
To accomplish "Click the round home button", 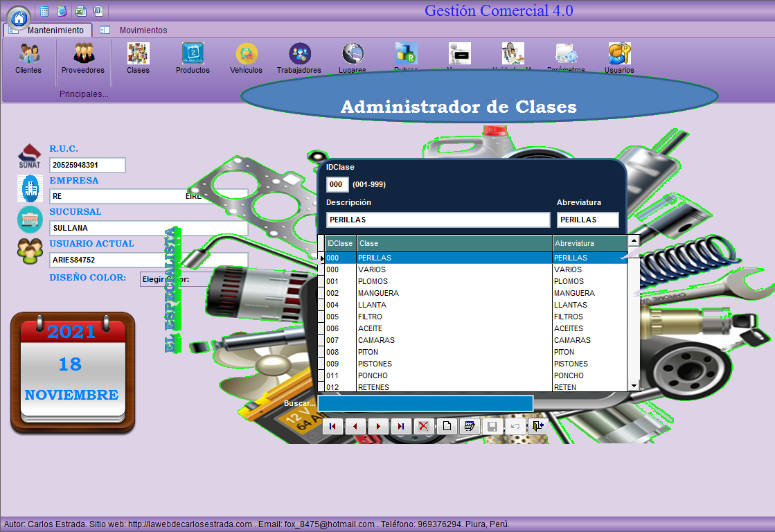I will [19, 17].
